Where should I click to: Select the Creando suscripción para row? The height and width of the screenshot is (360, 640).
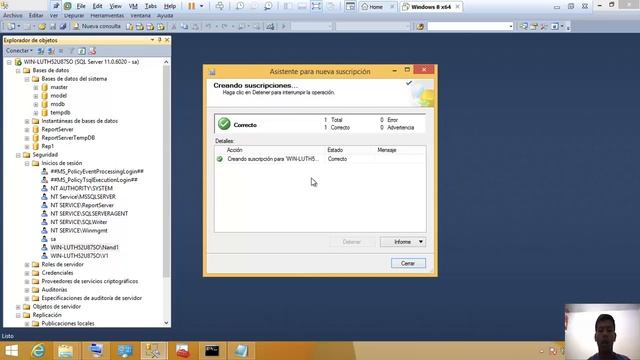(x=320, y=159)
